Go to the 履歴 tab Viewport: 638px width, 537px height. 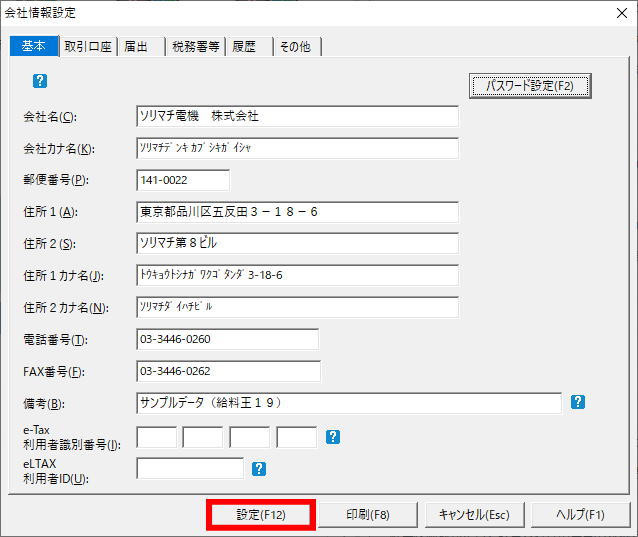pos(244,46)
